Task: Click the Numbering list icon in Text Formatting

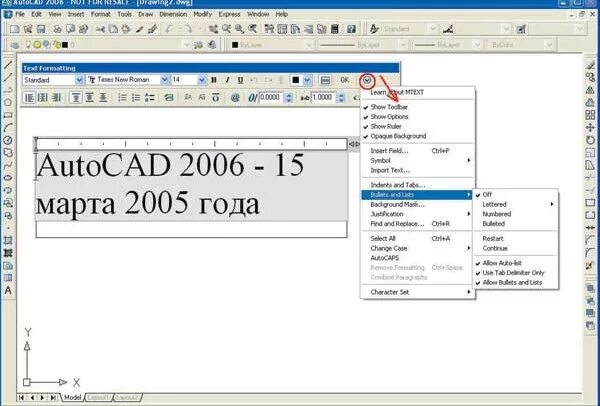Action: tap(122, 98)
